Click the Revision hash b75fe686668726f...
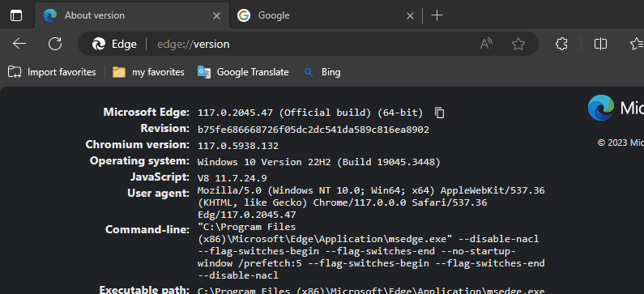 click(313, 130)
